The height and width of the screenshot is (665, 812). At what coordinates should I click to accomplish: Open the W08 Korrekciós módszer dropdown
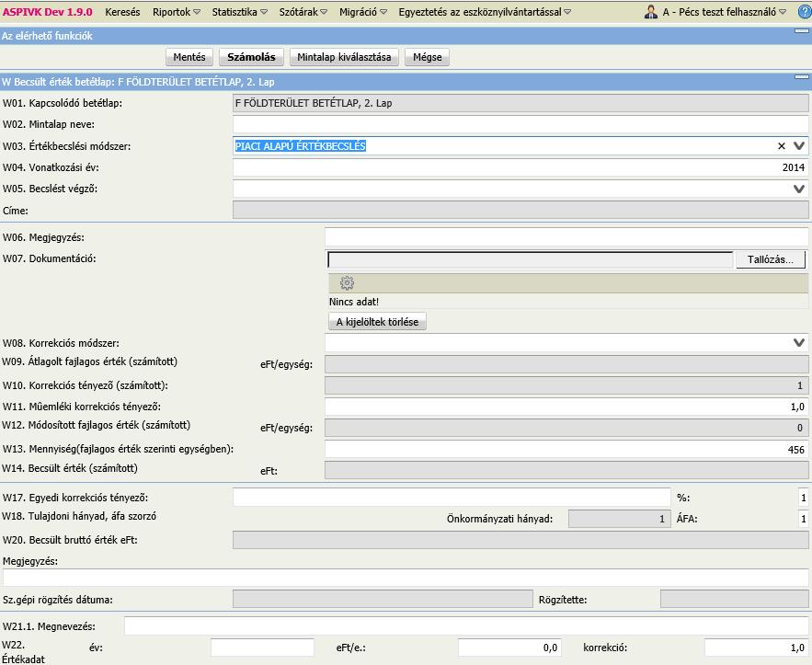pyautogui.click(x=799, y=342)
